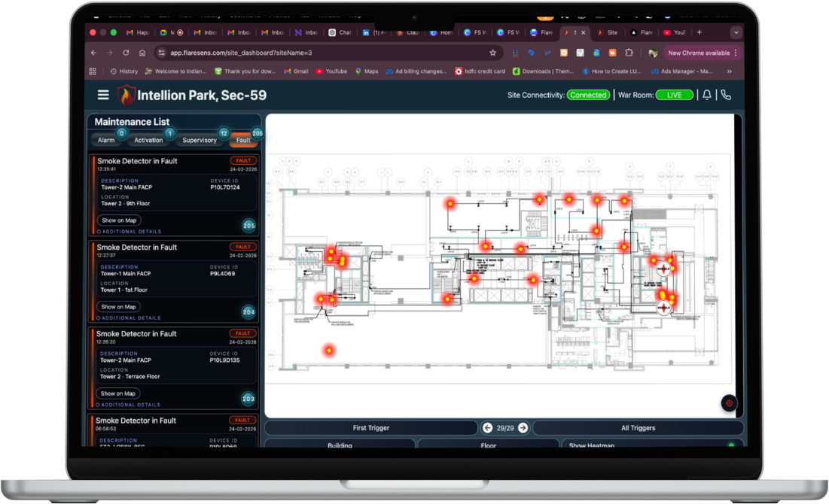Screen dimensions: 829x504
Task: Switch to the Alarm tab
Action: 108,140
